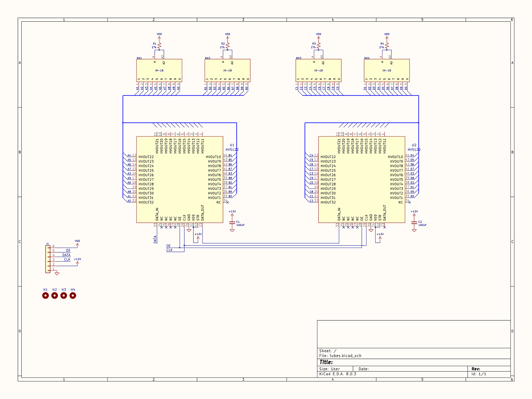Select capacitor C2 near U2
The height and width of the screenshot is (399, 532).
click(414, 223)
